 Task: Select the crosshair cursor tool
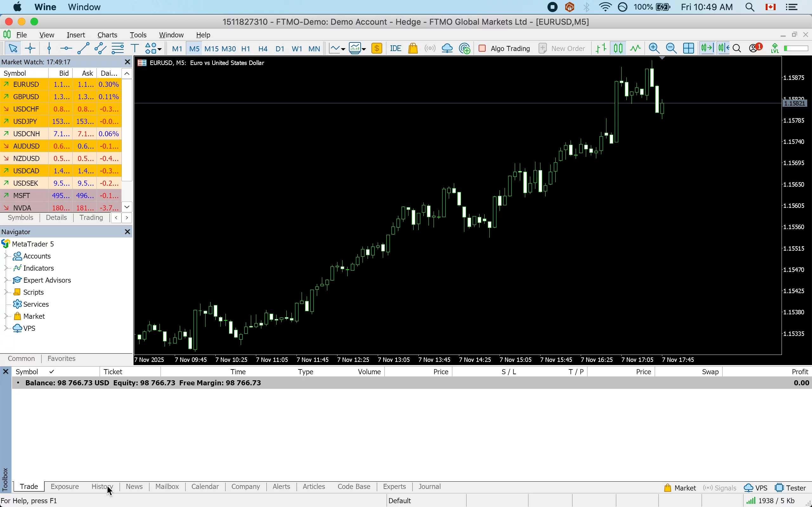tap(30, 48)
